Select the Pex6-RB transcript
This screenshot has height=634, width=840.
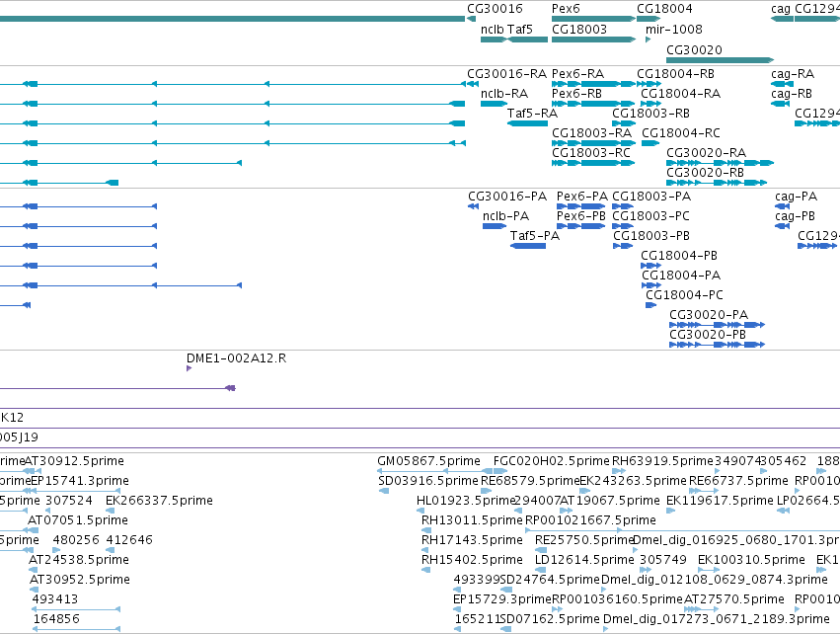[x=593, y=104]
